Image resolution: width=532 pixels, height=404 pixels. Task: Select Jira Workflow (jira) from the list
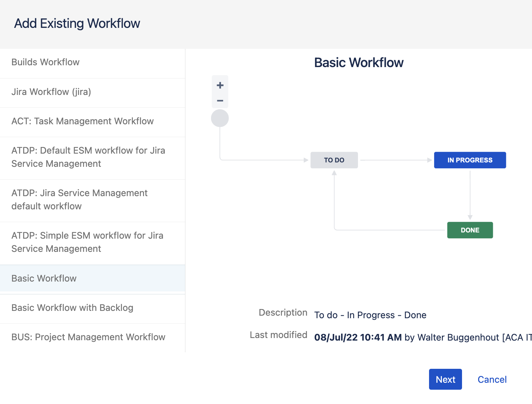tap(51, 92)
